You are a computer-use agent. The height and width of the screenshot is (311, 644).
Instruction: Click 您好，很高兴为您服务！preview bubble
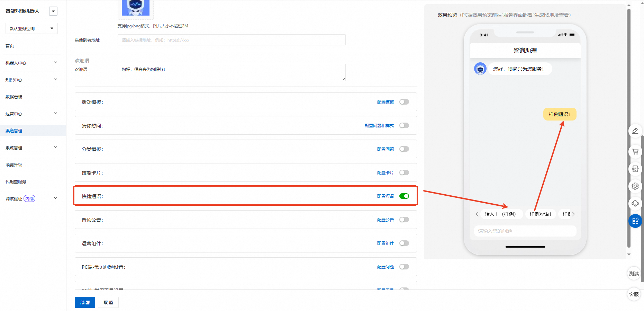pos(520,69)
